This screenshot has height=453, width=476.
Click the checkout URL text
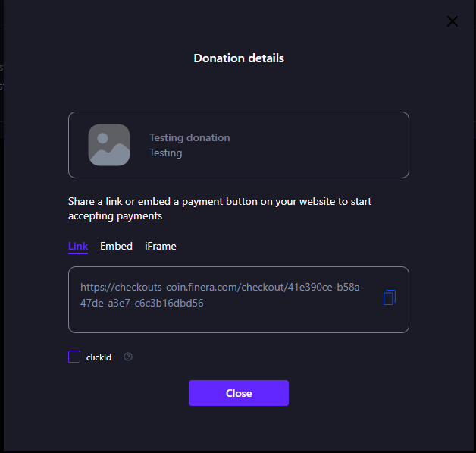[x=222, y=288]
